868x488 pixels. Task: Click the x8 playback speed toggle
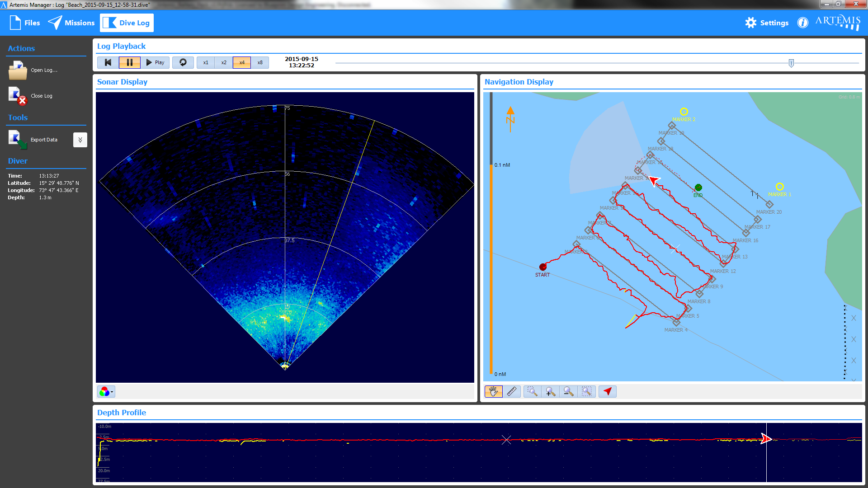pyautogui.click(x=259, y=62)
